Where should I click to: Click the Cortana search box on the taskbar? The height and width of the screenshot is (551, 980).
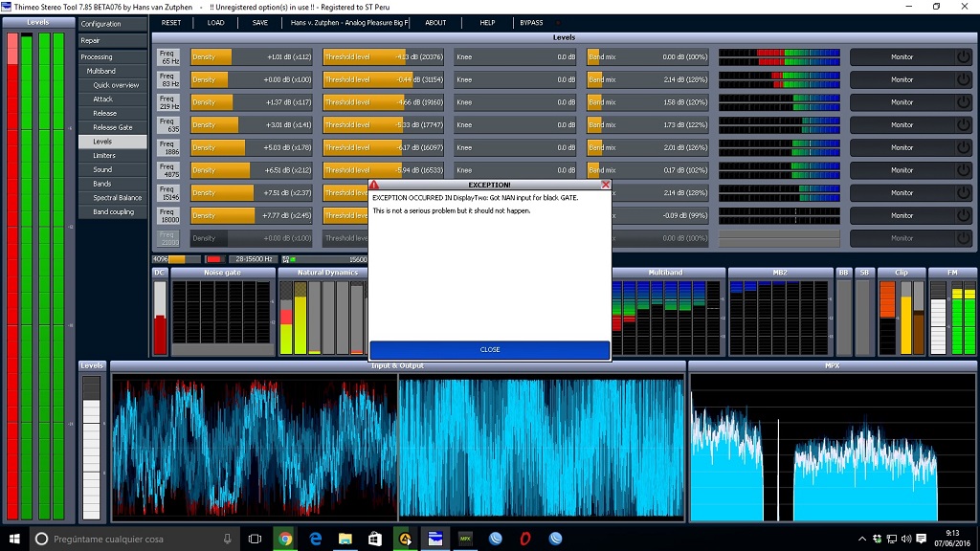[x=134, y=539]
